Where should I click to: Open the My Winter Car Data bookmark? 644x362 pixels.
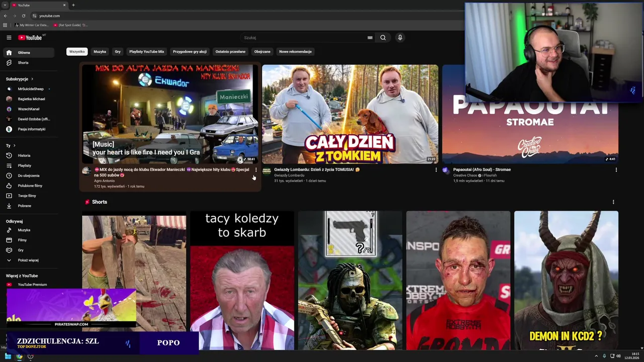(32, 25)
